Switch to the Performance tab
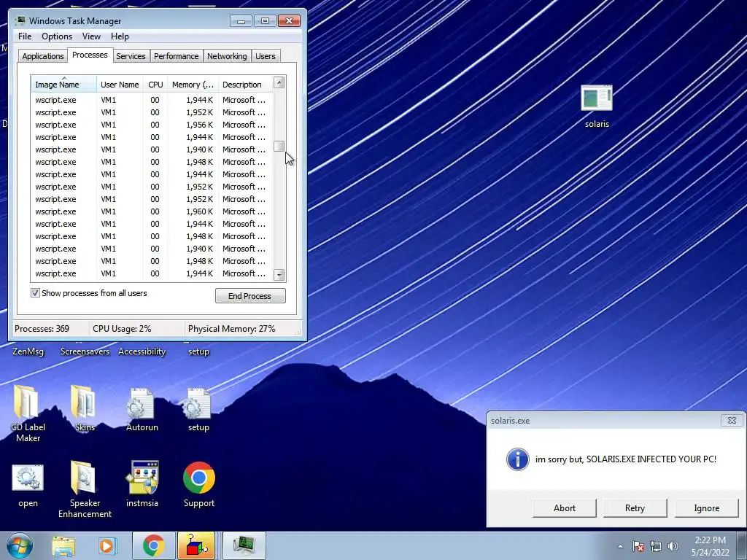The height and width of the screenshot is (560, 747). pyautogui.click(x=177, y=56)
